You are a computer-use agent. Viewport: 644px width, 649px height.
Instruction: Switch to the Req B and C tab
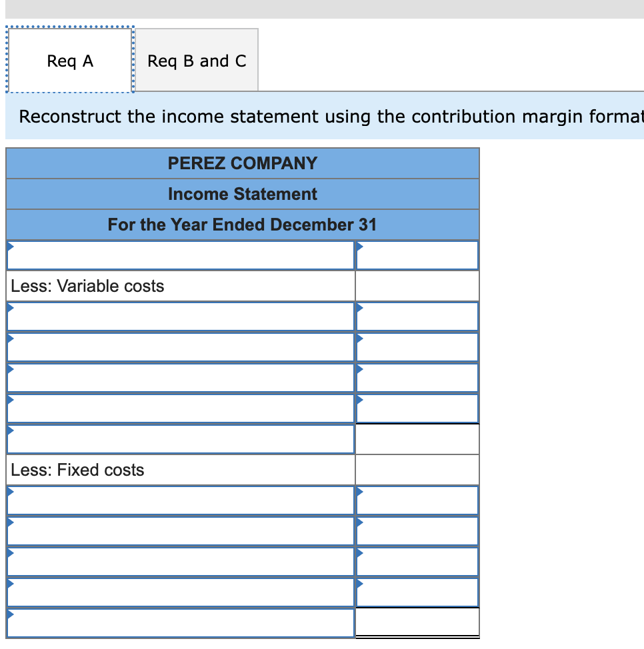pyautogui.click(x=197, y=60)
